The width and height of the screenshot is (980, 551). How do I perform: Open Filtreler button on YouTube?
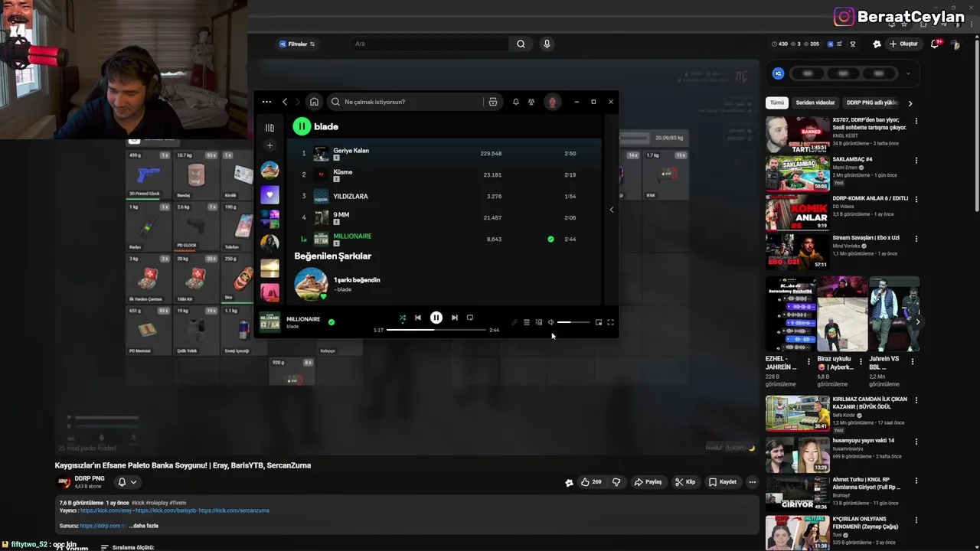(x=297, y=44)
